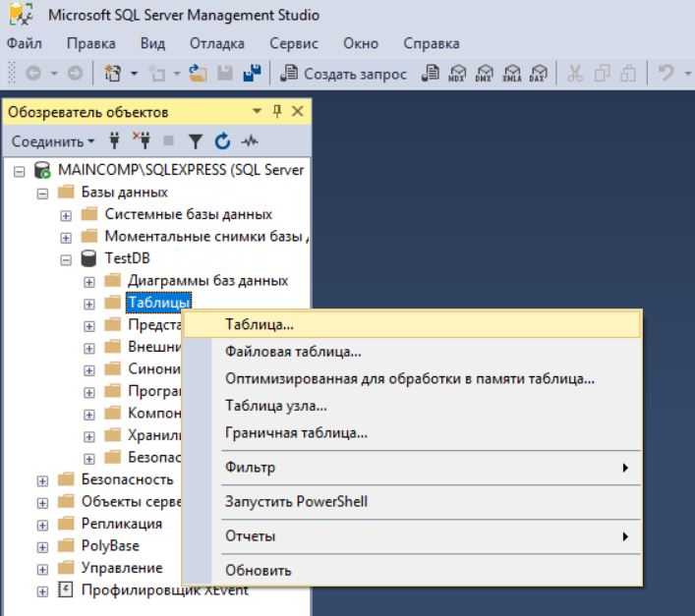Click the DAX query icon in toolbar
695x616 pixels.
[538, 75]
